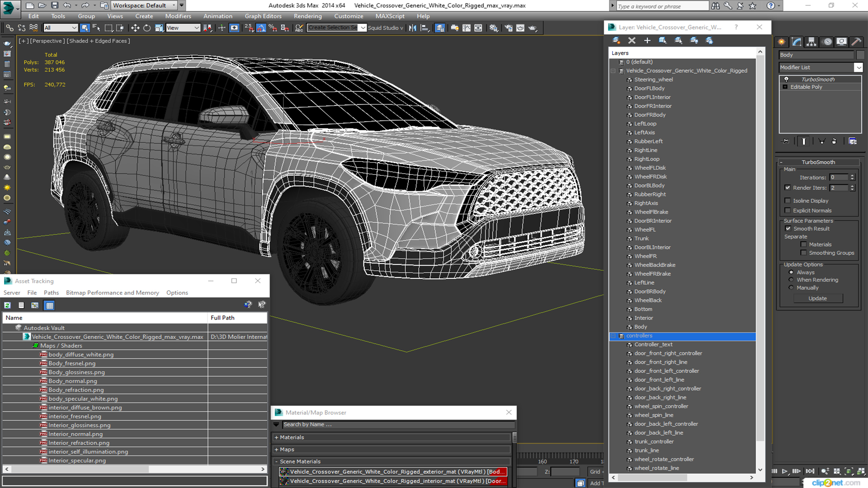Screen dimensions: 868x488
Task: Open Paths menu in Asset Tracking
Action: coord(51,293)
